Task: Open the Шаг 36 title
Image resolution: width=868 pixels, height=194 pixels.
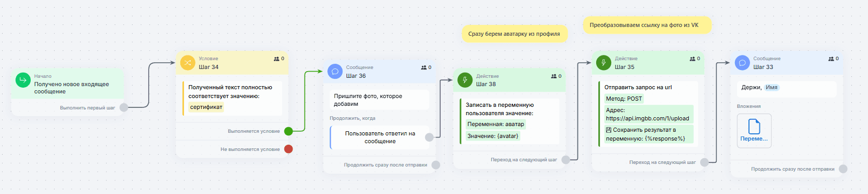Action: point(356,76)
